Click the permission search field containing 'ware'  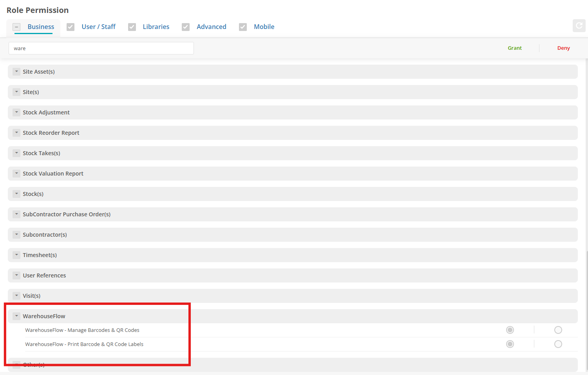coord(101,48)
